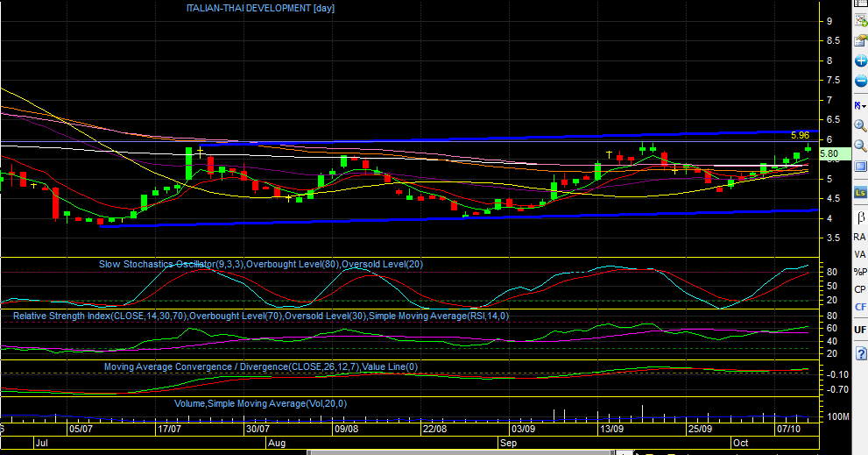Image resolution: width=868 pixels, height=455 pixels.
Task: Click the %P sidebar button
Action: tap(860, 272)
